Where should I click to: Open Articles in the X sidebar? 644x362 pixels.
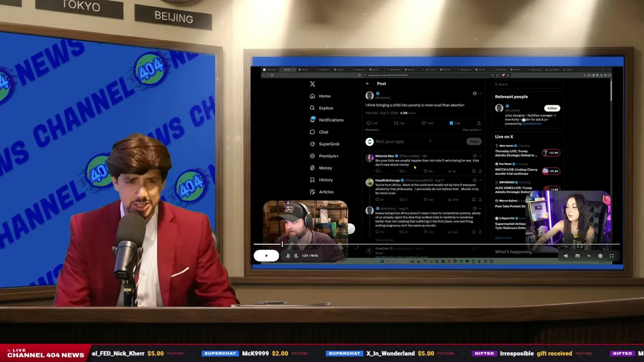(x=321, y=192)
